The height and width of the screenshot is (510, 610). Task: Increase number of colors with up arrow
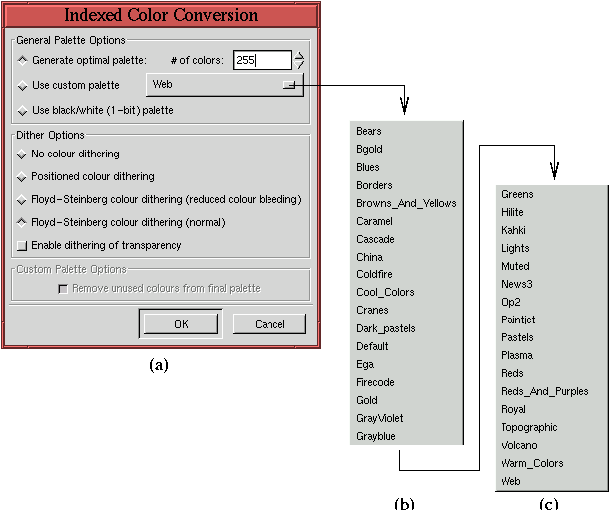coord(299,55)
